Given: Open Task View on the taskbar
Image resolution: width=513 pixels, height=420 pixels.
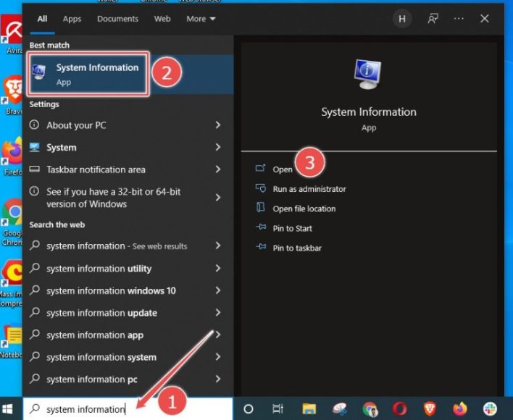Looking at the screenshot, I should tap(278, 409).
